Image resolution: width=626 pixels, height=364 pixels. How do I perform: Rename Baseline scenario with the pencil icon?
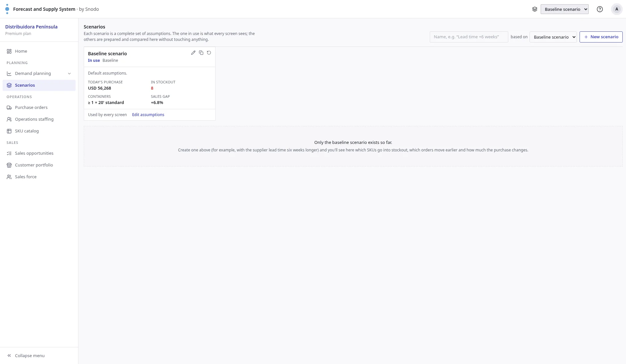(193, 53)
